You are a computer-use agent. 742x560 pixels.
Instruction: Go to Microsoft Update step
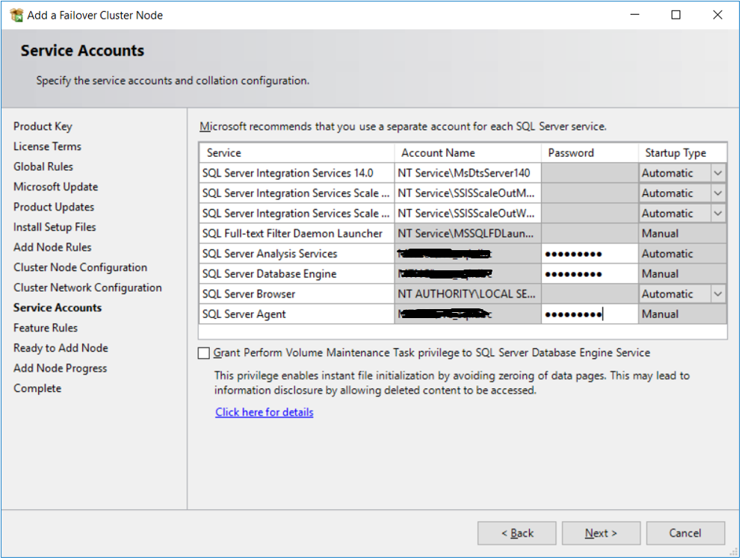click(56, 187)
